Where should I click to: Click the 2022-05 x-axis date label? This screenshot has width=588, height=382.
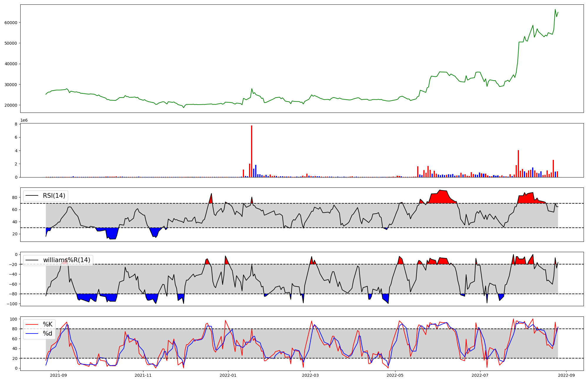(395, 375)
